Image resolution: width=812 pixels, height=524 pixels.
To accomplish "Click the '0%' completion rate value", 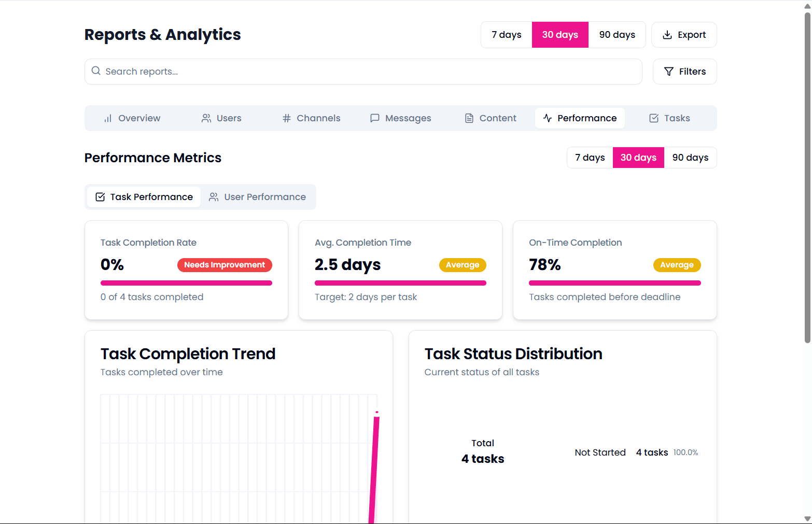I will 112,265.
